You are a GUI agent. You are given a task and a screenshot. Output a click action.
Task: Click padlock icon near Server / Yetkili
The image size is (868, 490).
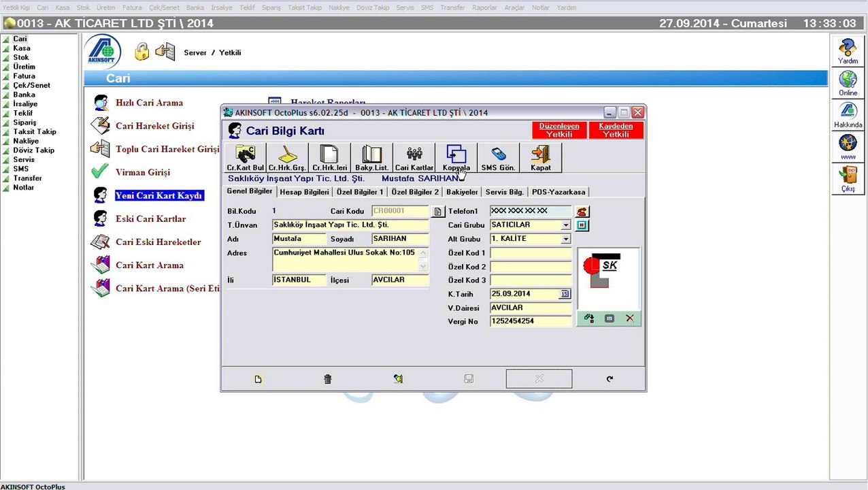coord(141,52)
